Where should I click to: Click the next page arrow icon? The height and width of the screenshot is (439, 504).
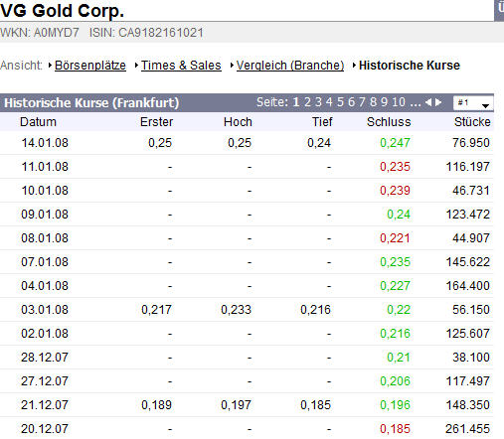[438, 102]
